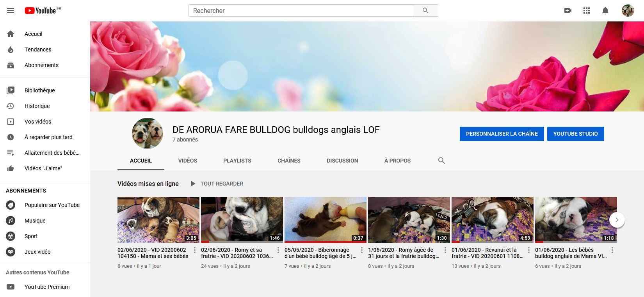Show next videos with the carousel arrow
This screenshot has width=644, height=297.
[x=617, y=220]
